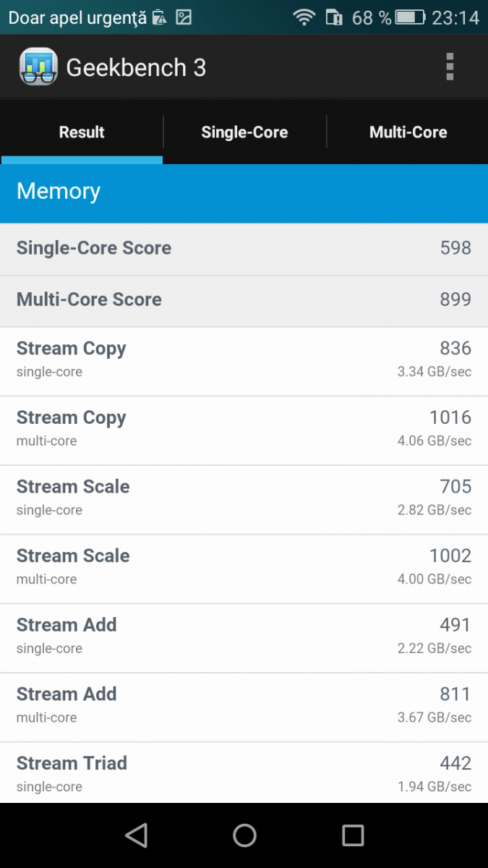Tap the Wi-Fi status icon
The image size is (488, 868).
[304, 17]
